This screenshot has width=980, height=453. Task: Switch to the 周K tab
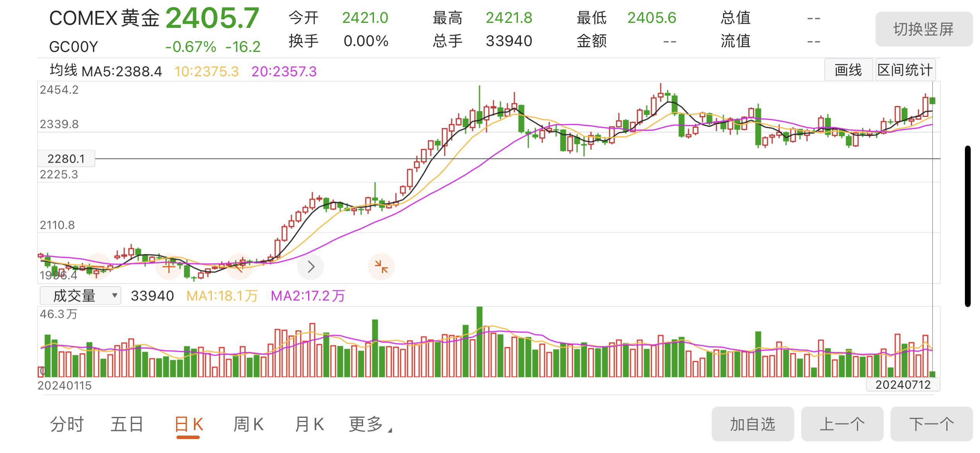248,424
